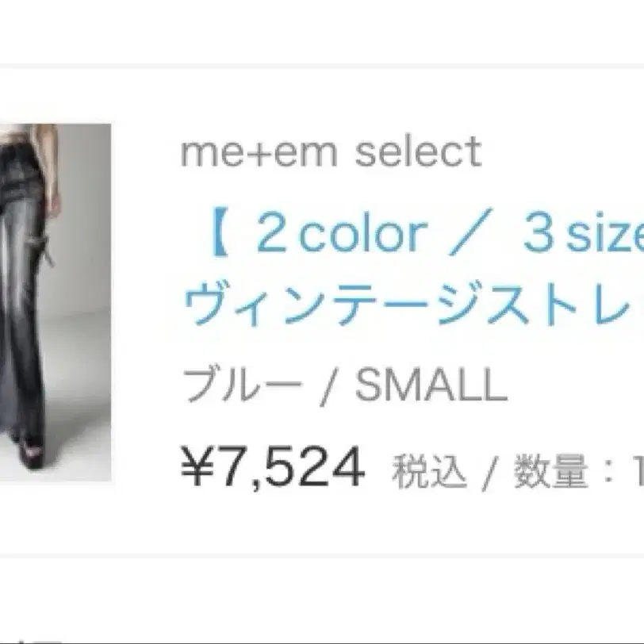Click the 税込 tax-included label
The image size is (644, 644).
click(430, 470)
